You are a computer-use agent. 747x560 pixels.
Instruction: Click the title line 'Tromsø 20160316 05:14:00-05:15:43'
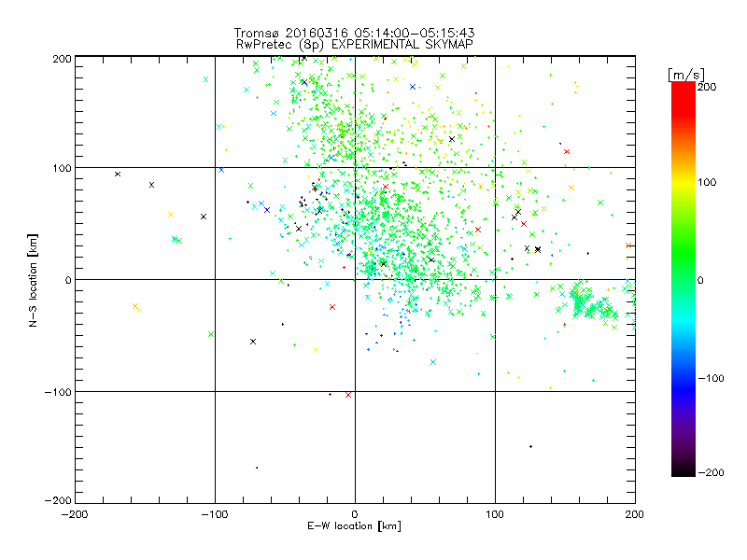coord(354,33)
